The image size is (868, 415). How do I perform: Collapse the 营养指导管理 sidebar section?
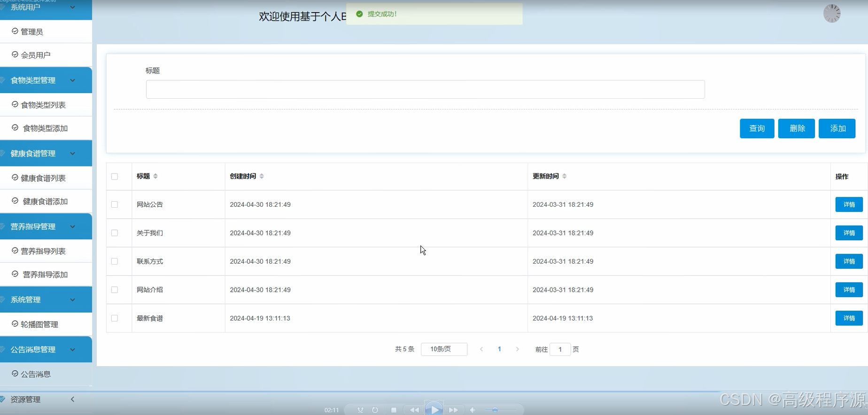point(46,227)
